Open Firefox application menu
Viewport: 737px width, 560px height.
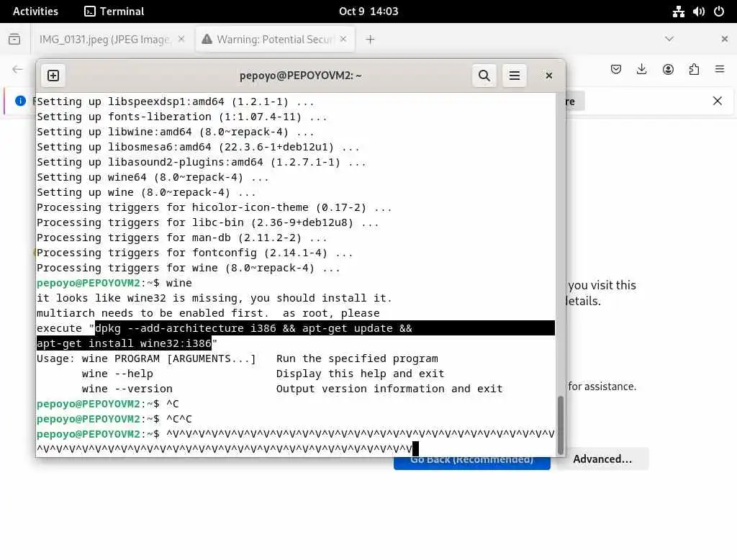click(720, 70)
